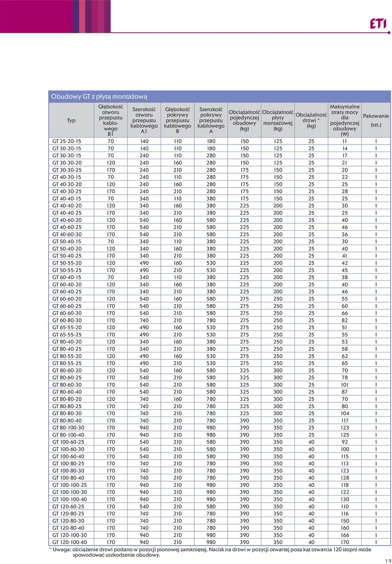
Task: Select row label 'GT 25-20-15'
Action: [67, 141]
